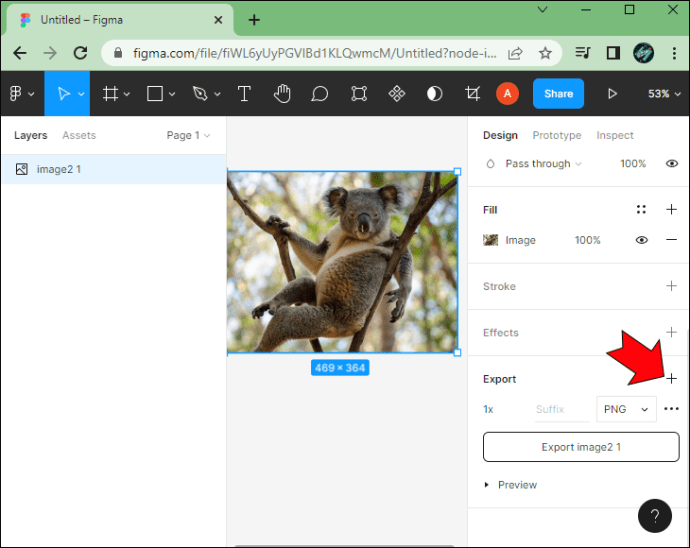Open the Prototype tab
The height and width of the screenshot is (548, 690).
[557, 135]
